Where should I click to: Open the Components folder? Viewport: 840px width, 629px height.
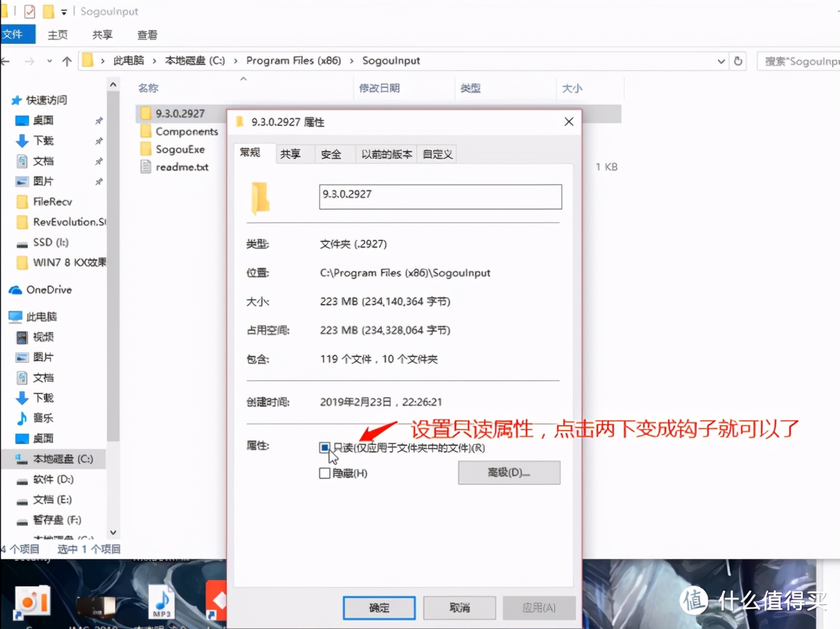[187, 131]
